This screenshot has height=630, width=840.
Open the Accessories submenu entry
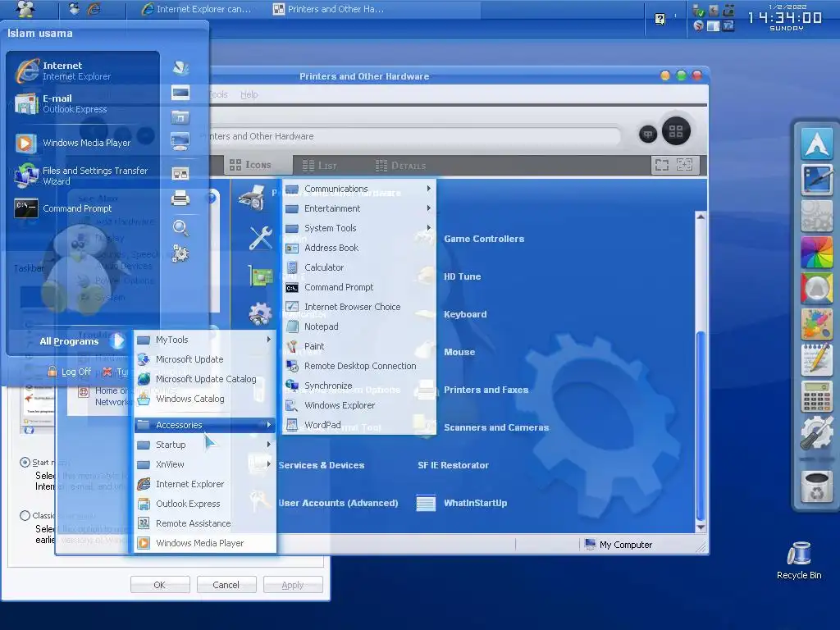click(204, 425)
